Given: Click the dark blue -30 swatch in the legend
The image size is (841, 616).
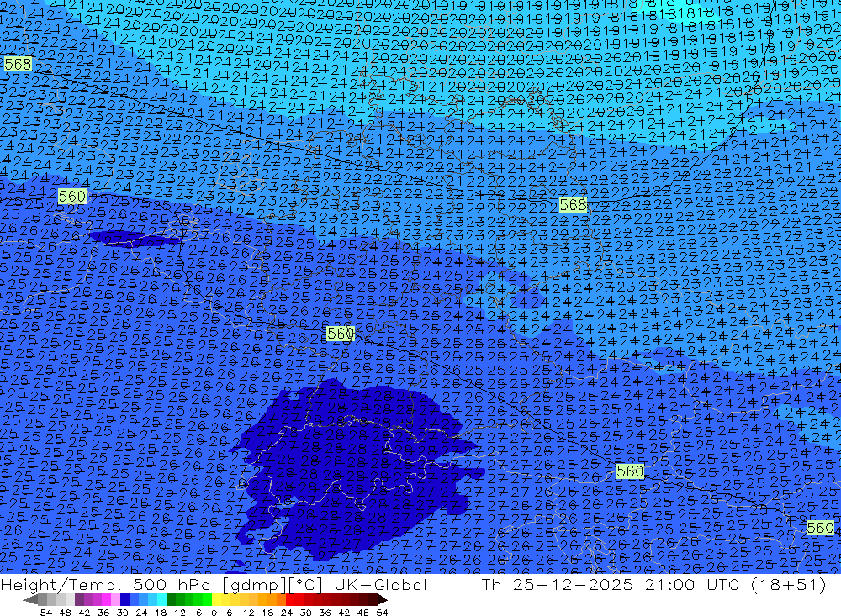Looking at the screenshot, I should 124,600.
